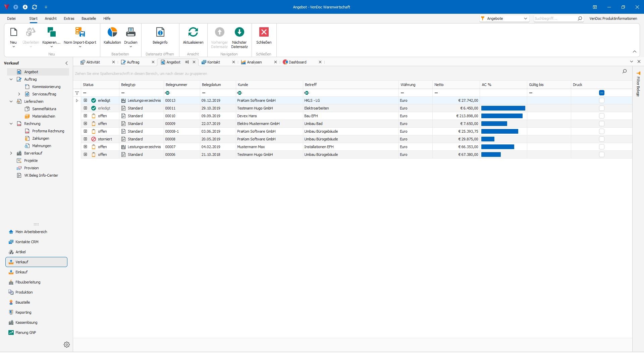Screen dimensions: 644x353
Task: Open settings gear in sidebar bottom
Action: (x=67, y=345)
